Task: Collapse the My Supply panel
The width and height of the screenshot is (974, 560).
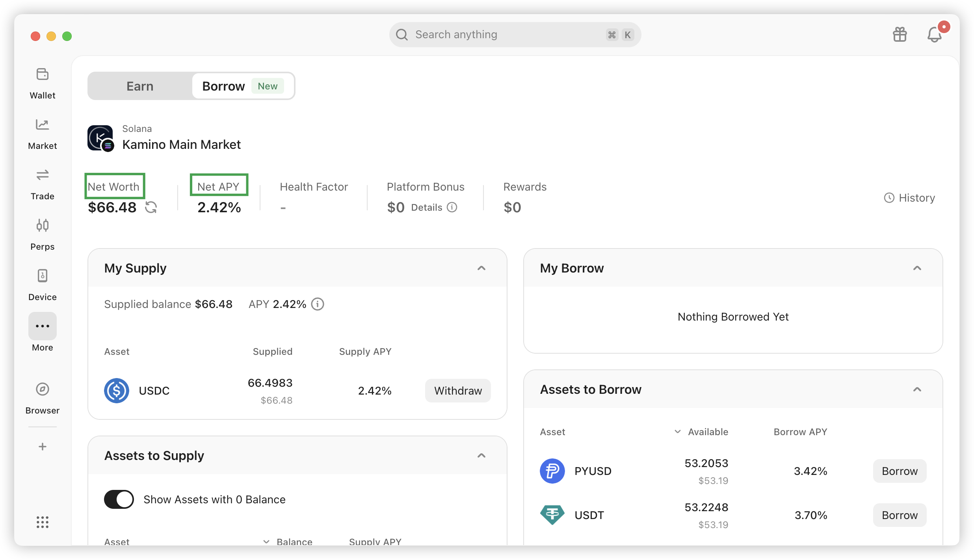Action: 481,268
